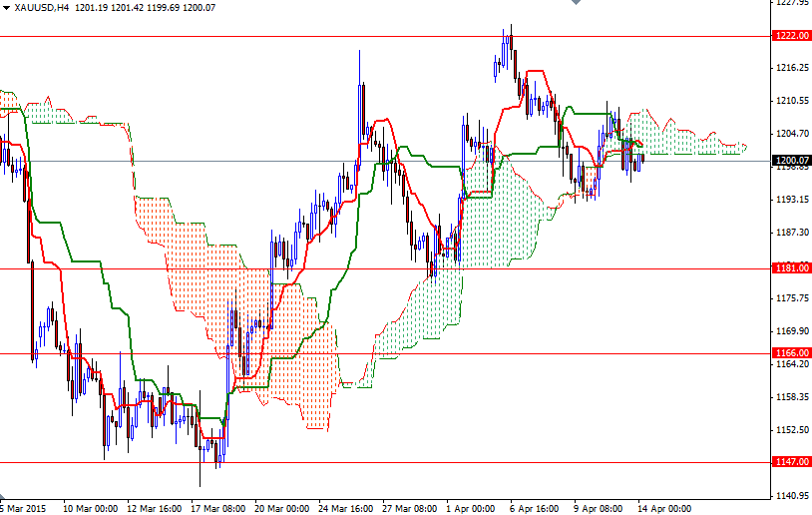812x515 pixels.
Task: Click the small triangle at bottom-left corner
Action: 4,498
